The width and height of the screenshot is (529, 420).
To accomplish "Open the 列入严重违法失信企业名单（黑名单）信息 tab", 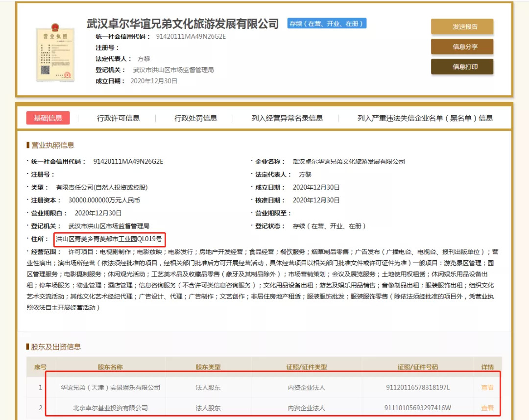I will coord(425,118).
